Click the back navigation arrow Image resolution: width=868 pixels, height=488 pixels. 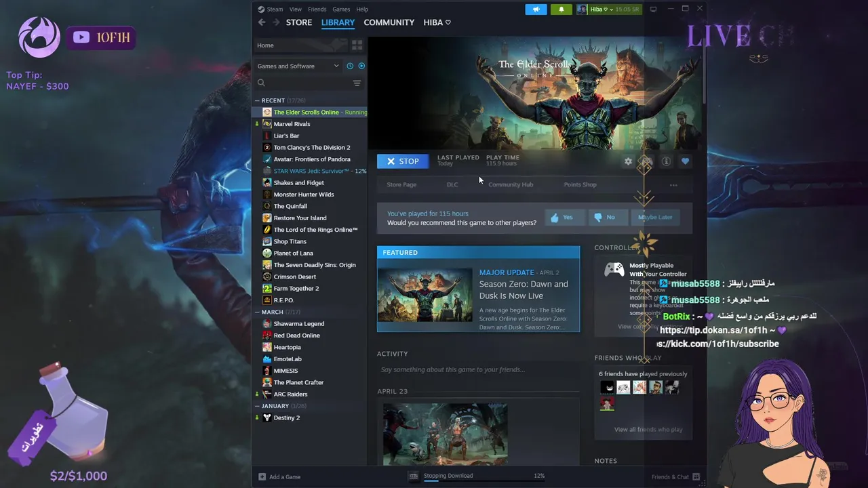(262, 22)
